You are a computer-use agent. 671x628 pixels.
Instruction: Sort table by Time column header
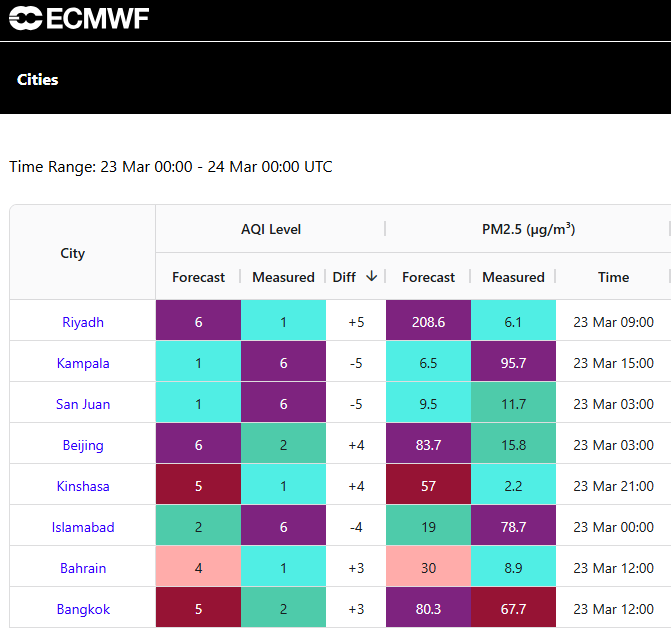tap(613, 277)
